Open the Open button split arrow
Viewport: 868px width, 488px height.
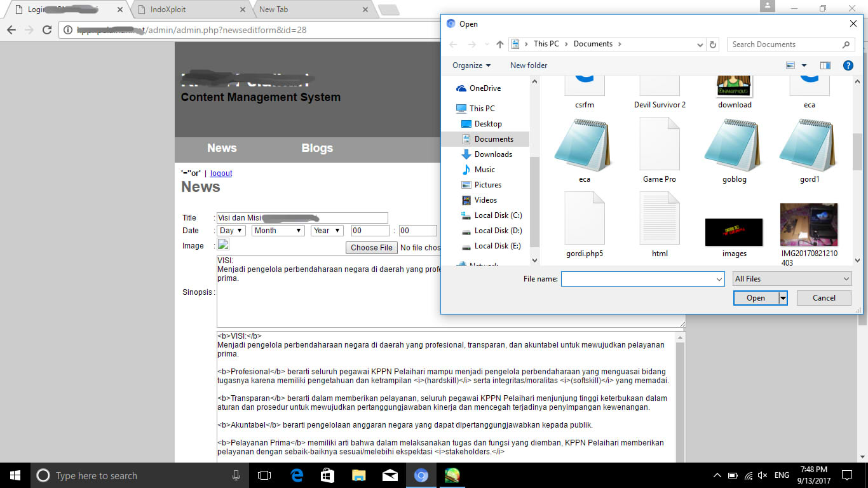(783, 298)
